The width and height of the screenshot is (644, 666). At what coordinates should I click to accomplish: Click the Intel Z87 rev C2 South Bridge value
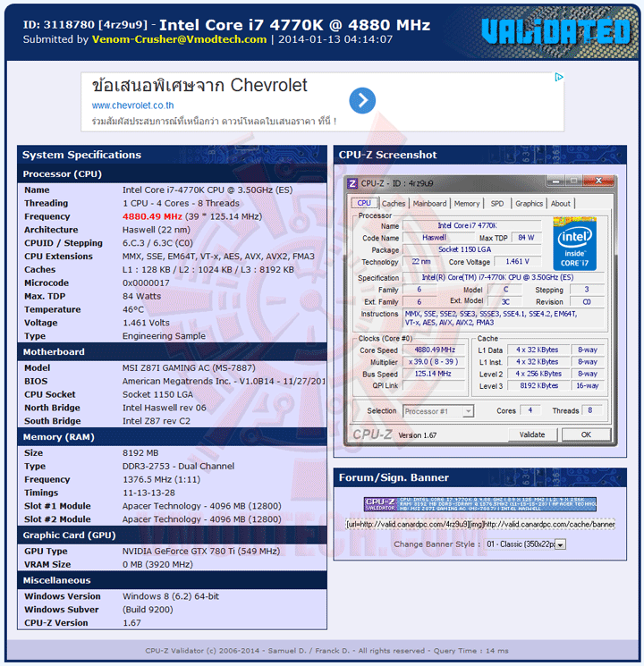coord(156,421)
